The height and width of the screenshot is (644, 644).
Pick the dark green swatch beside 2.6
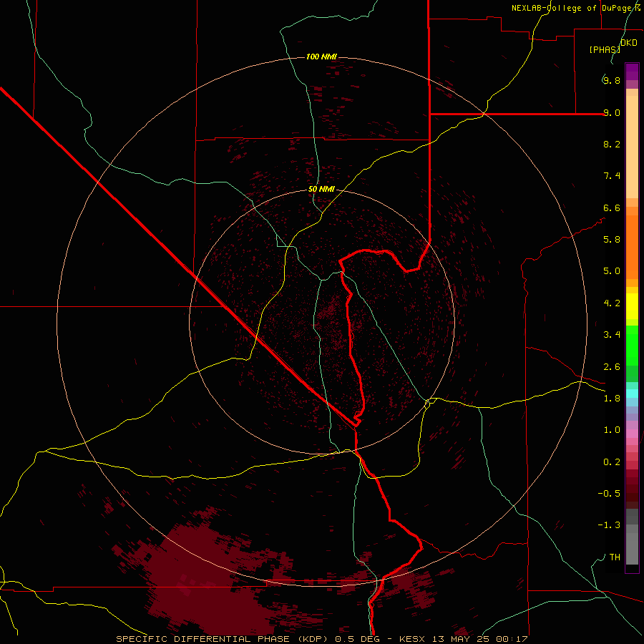[632, 374]
